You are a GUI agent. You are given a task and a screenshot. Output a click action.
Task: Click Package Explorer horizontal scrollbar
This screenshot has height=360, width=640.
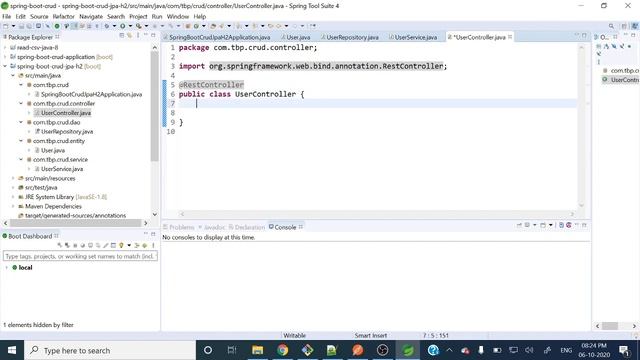(76, 223)
